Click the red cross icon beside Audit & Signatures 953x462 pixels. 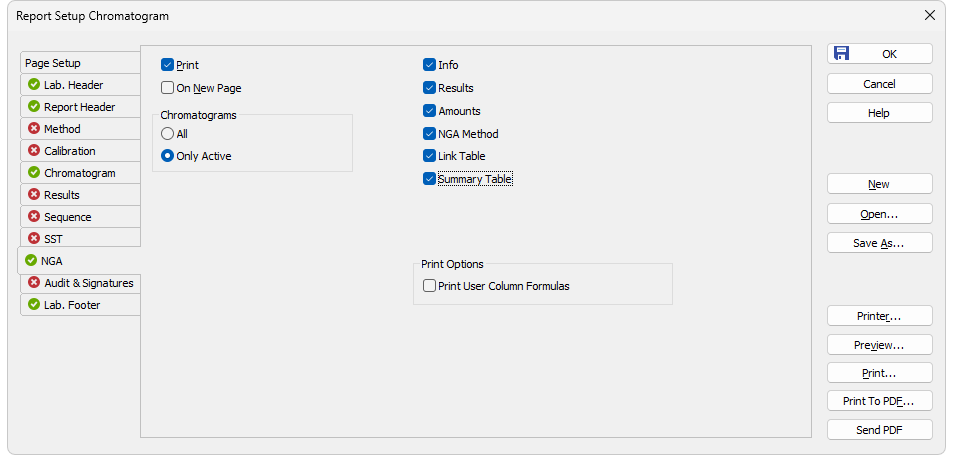tap(34, 283)
